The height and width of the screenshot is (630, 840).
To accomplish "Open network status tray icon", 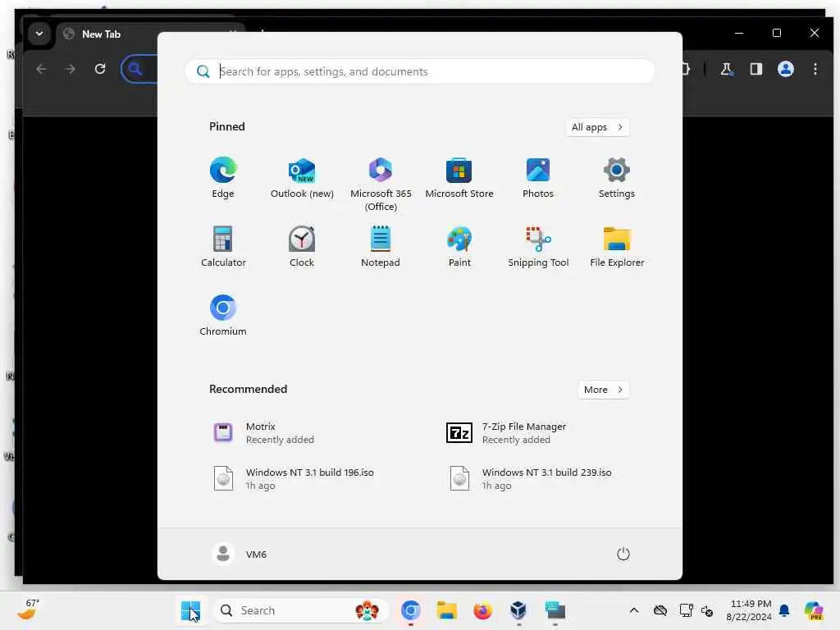I will [686, 610].
